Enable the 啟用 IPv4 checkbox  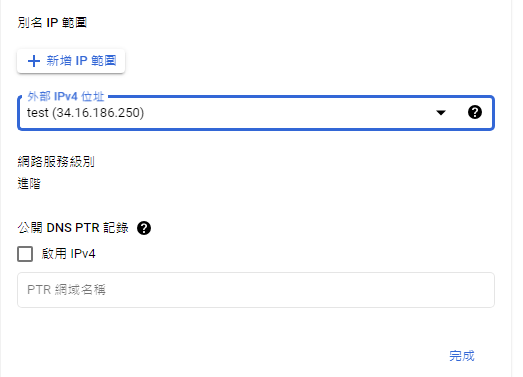pyautogui.click(x=25, y=254)
